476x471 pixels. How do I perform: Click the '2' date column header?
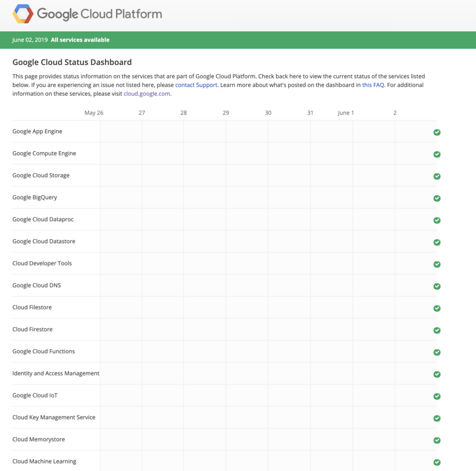tap(395, 113)
